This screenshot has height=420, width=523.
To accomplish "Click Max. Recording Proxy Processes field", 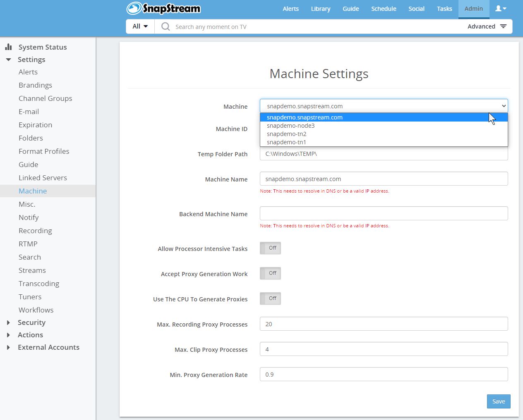I will coord(384,324).
